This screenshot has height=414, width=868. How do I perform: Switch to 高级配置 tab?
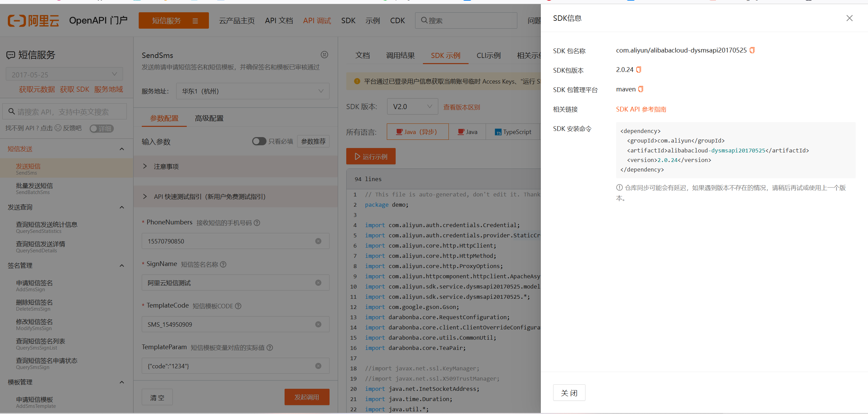click(x=209, y=118)
